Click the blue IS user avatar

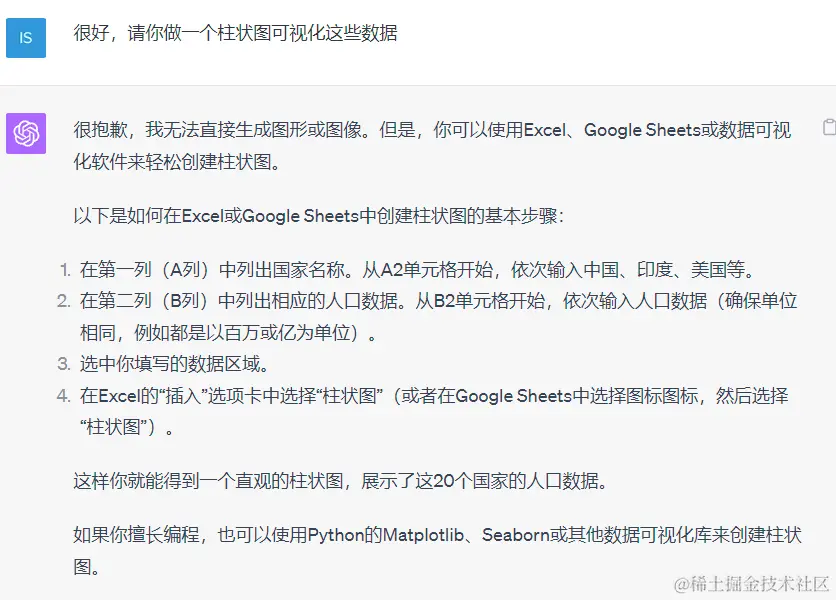[x=26, y=38]
